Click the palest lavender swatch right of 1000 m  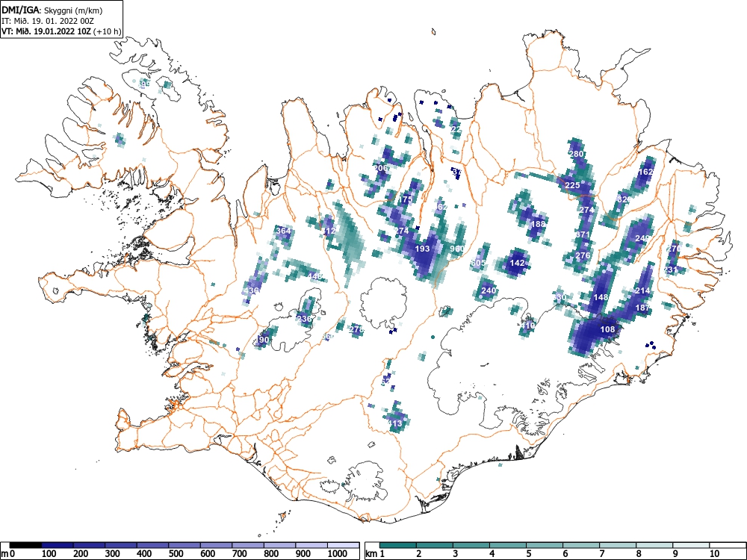tap(343, 545)
